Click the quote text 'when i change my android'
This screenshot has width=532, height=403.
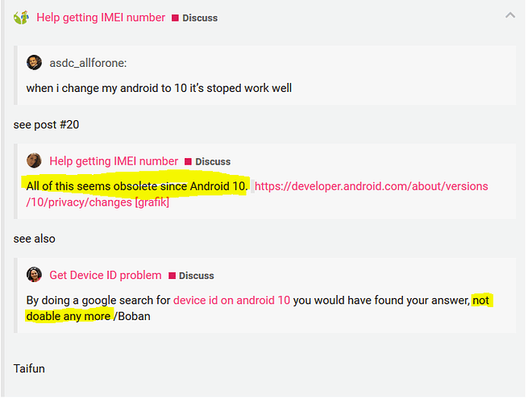coord(159,88)
